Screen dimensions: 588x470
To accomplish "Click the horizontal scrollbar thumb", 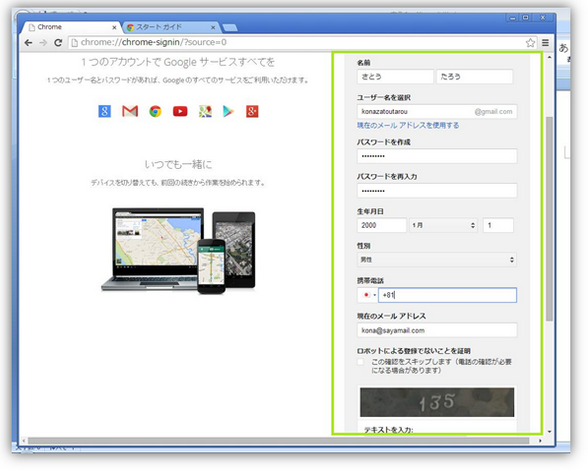I will pyautogui.click(x=279, y=440).
